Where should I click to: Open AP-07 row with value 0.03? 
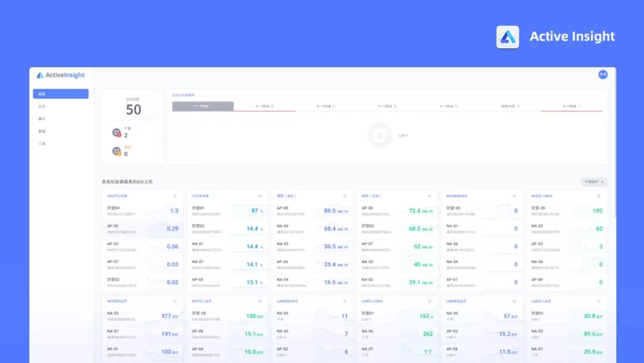point(143,264)
